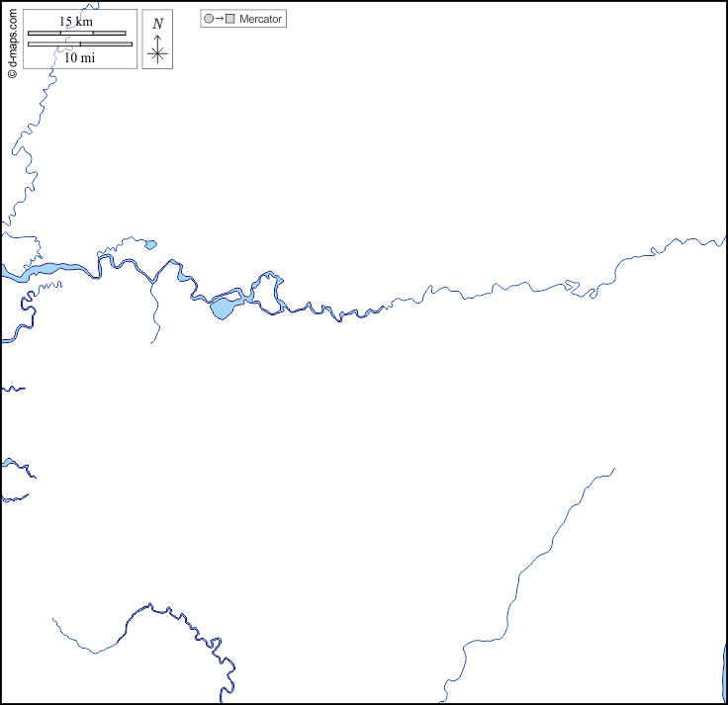
Task: Click the small lake near the river's northern branch
Action: pyautogui.click(x=149, y=243)
